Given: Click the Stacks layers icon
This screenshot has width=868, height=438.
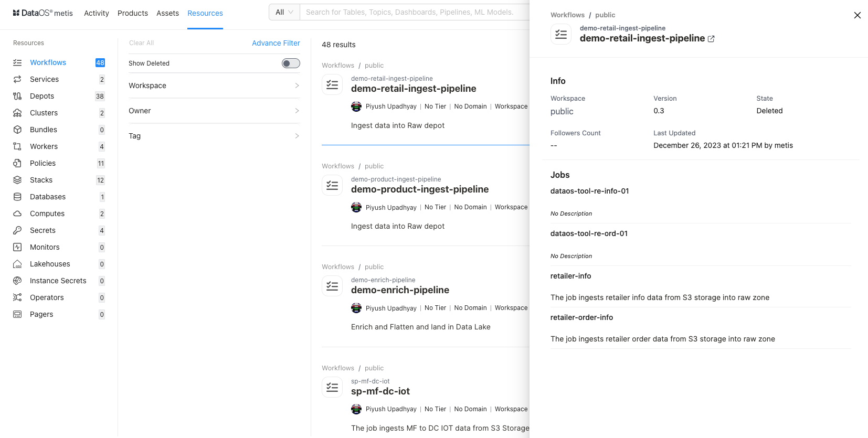Looking at the screenshot, I should click(17, 180).
